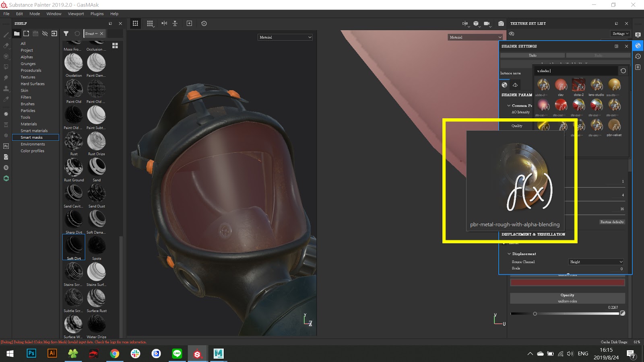
Task: Adjust the Opacity slider handle
Action: coord(535,314)
